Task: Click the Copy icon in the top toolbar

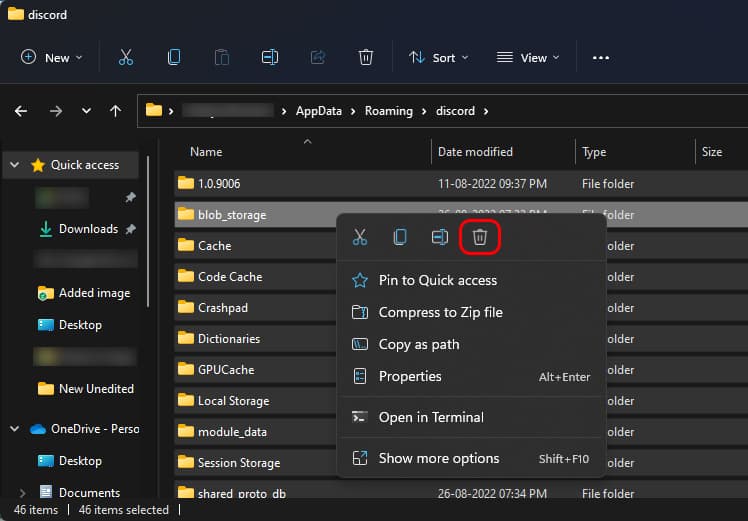Action: pos(174,58)
